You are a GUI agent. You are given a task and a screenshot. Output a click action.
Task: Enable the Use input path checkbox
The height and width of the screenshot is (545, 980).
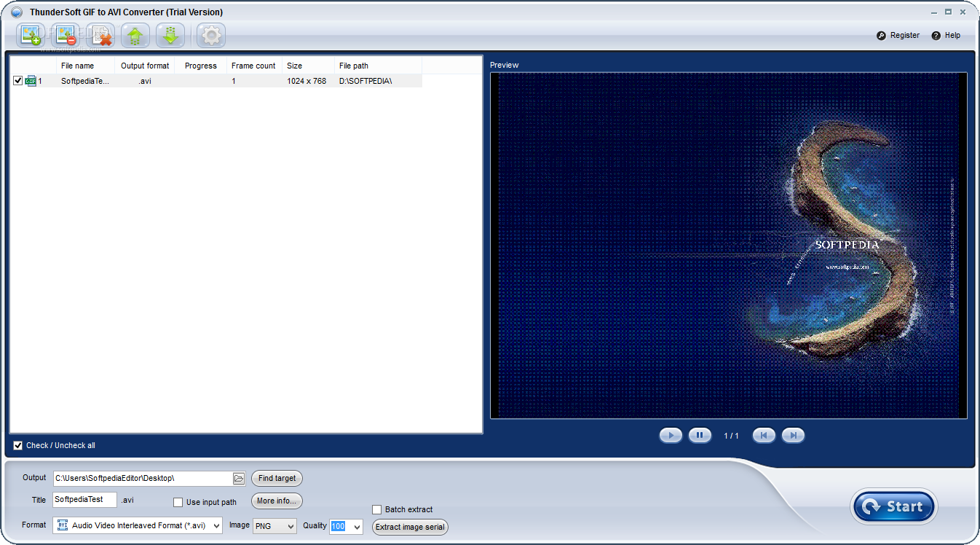[178, 502]
